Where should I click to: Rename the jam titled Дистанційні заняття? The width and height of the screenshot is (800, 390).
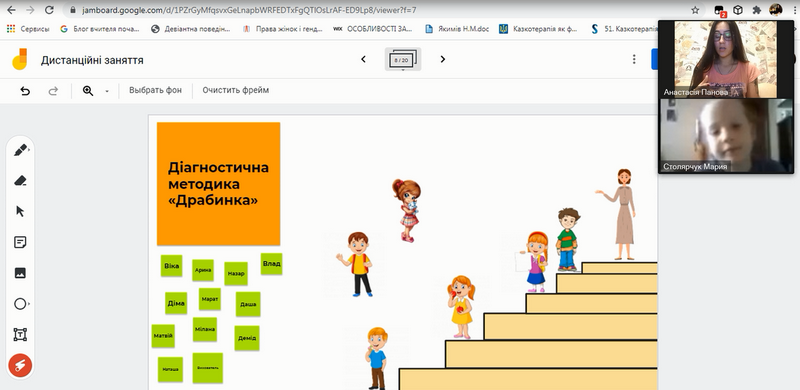tap(92, 60)
